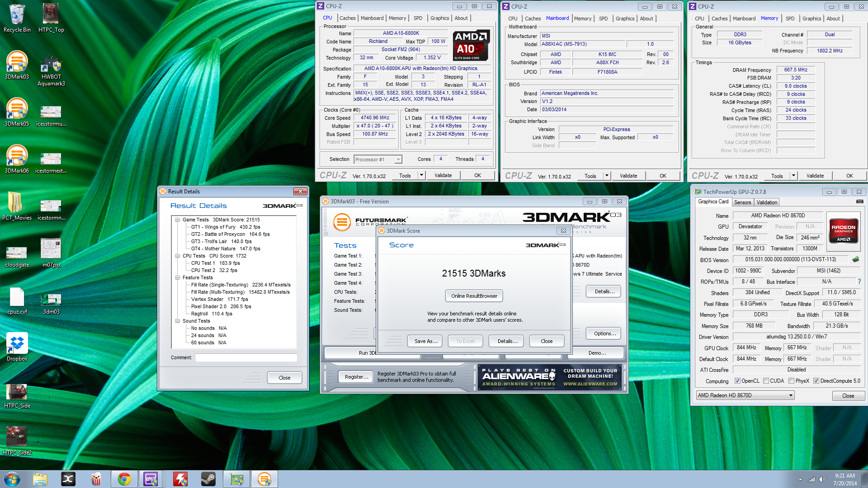The image size is (868, 488).
Task: Switch to Validation tab in GPU-Z
Action: [x=767, y=202]
